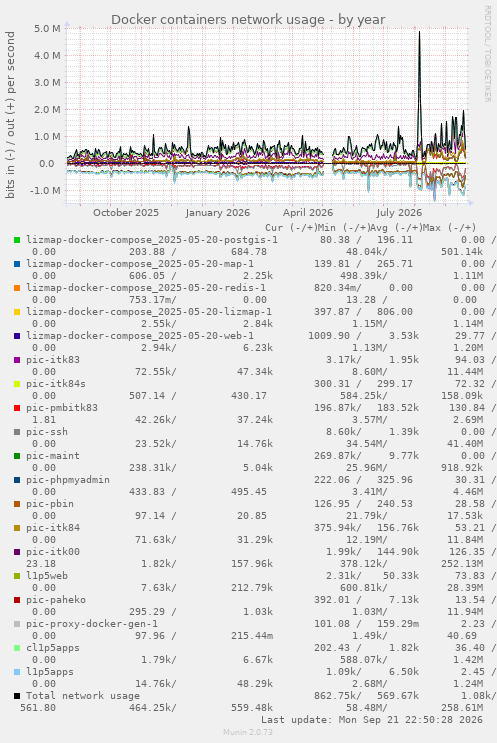Click the lizmap-docker-compose_2025-05-20-web-1 label
The height and width of the screenshot is (743, 497).
[x=140, y=336]
